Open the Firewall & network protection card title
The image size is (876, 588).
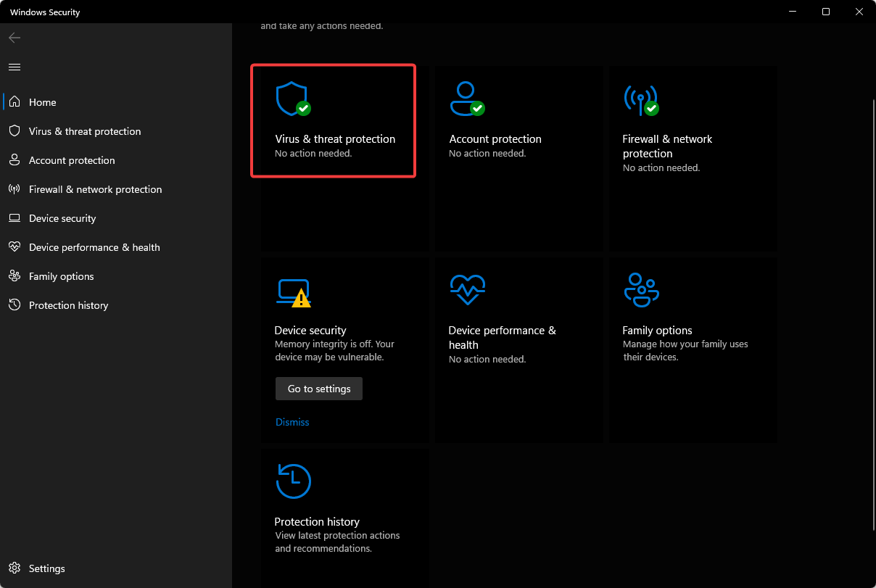[667, 146]
